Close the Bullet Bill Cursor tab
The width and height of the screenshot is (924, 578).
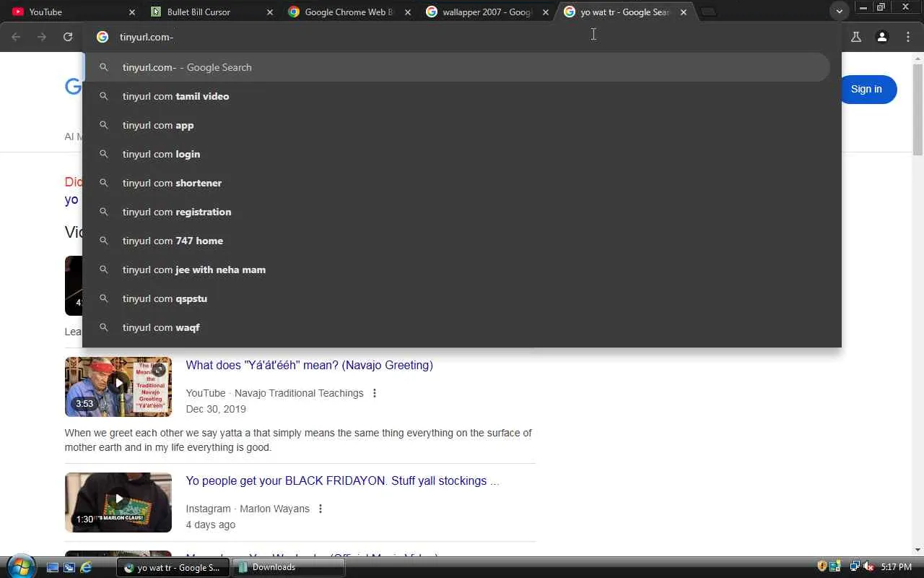(270, 12)
